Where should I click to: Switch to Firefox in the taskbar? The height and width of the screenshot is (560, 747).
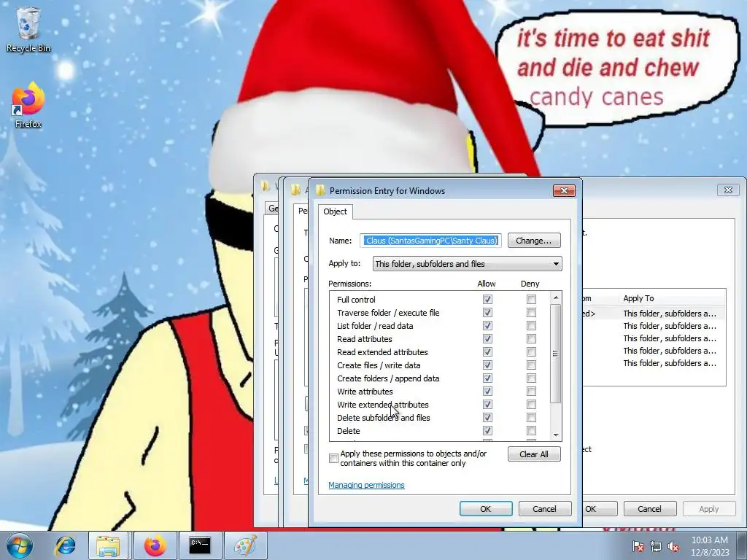click(x=155, y=545)
